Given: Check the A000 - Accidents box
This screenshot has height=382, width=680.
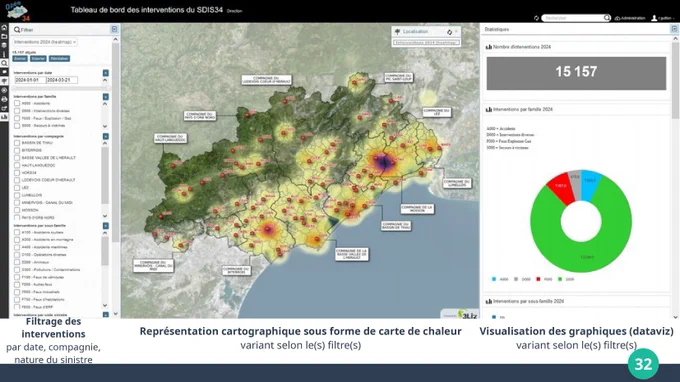Looking at the screenshot, I should [17, 103].
